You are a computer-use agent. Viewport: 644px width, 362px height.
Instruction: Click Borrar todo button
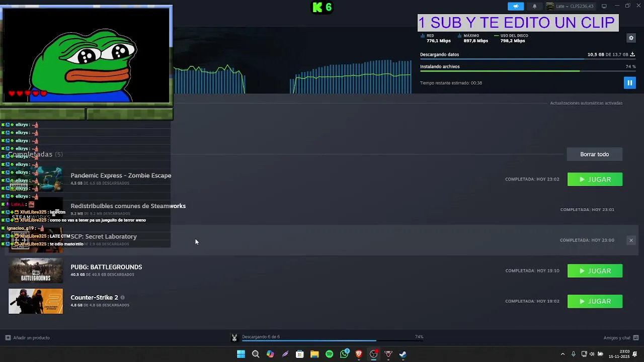(x=595, y=154)
